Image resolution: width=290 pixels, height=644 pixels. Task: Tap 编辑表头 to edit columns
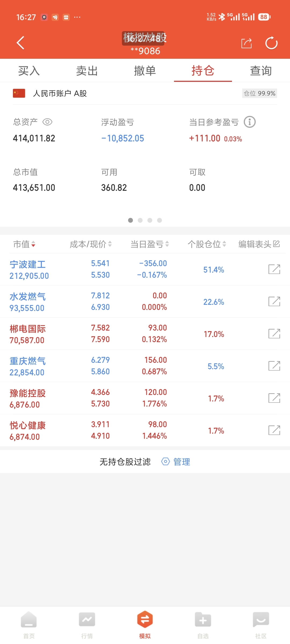pos(259,244)
